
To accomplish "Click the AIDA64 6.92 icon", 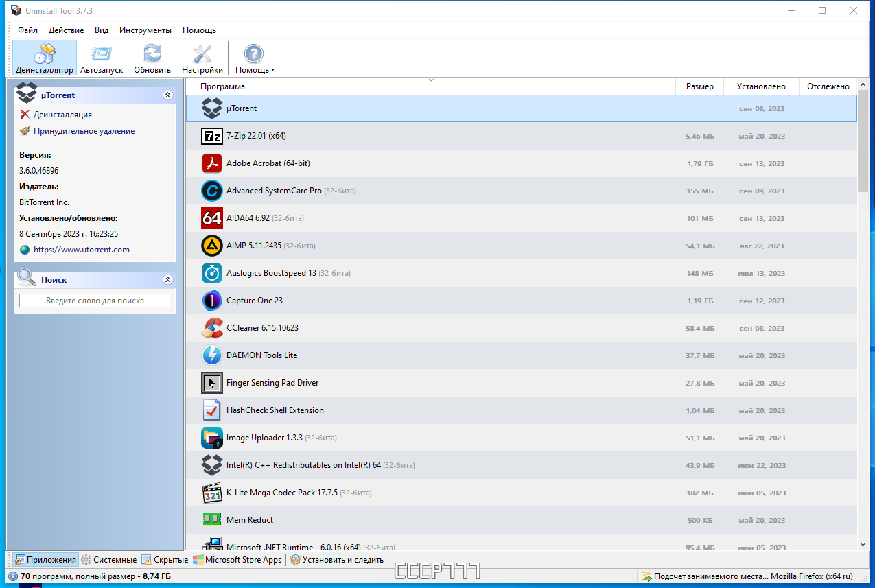I will tap(211, 218).
